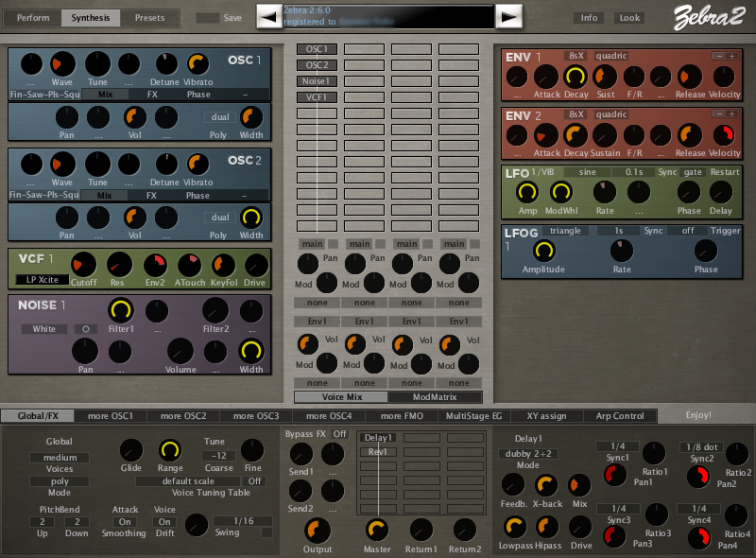Click the ENV 2 Velocity knob
Viewport: 756px width, 558px height.
[723, 135]
